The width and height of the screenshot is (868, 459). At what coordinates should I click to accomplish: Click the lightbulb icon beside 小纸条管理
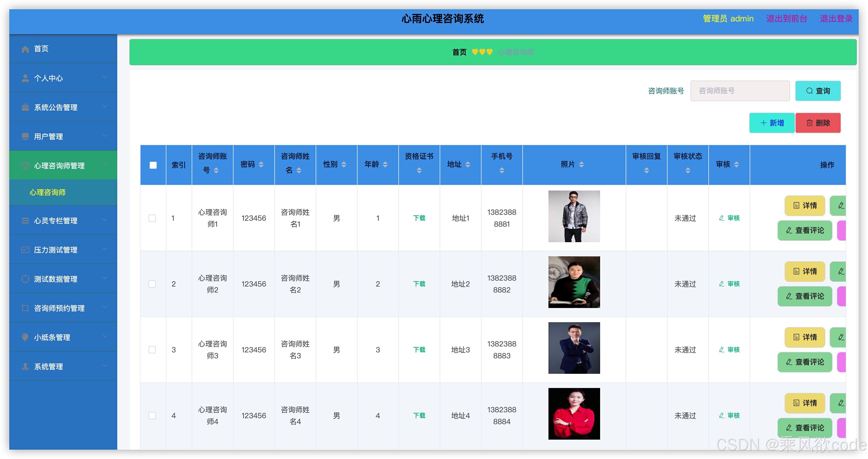(x=25, y=337)
